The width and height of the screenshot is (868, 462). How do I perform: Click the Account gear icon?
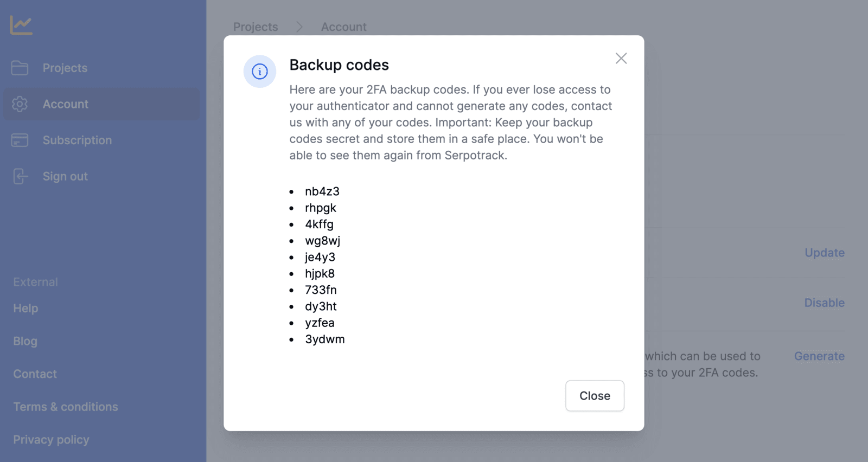[x=20, y=104]
